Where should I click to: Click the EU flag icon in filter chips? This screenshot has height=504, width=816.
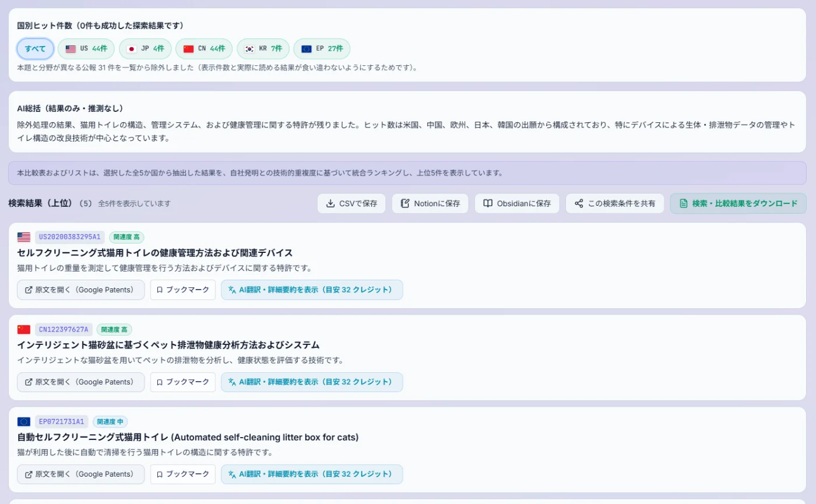pos(307,49)
